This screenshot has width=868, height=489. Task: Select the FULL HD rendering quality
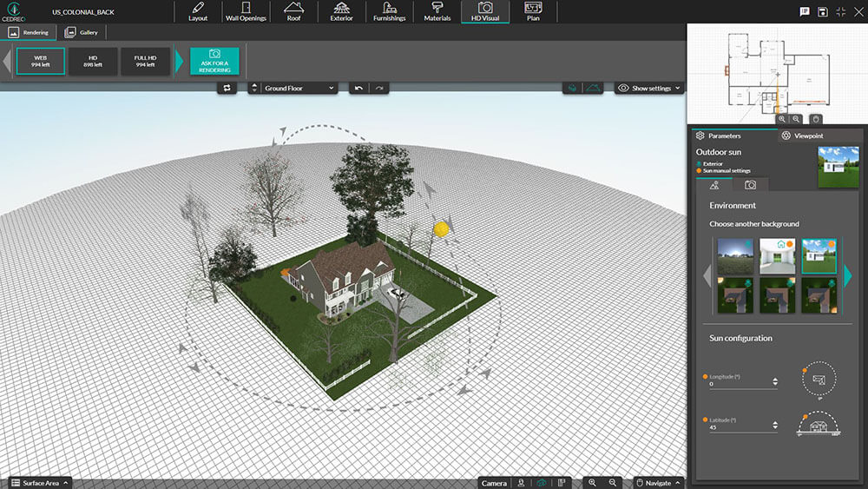tap(145, 61)
